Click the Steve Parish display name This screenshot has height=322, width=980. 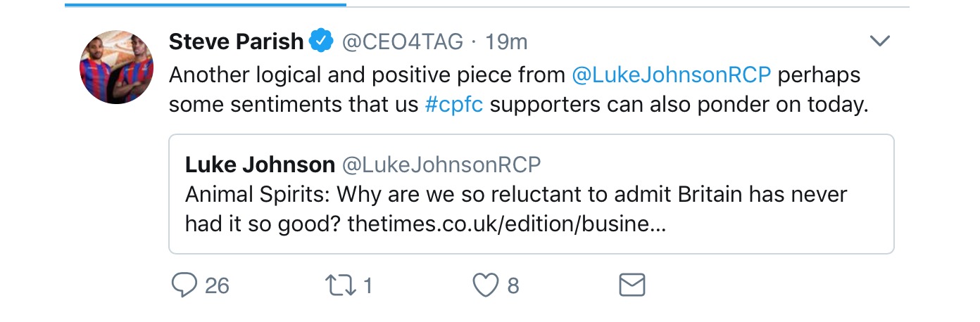(236, 42)
